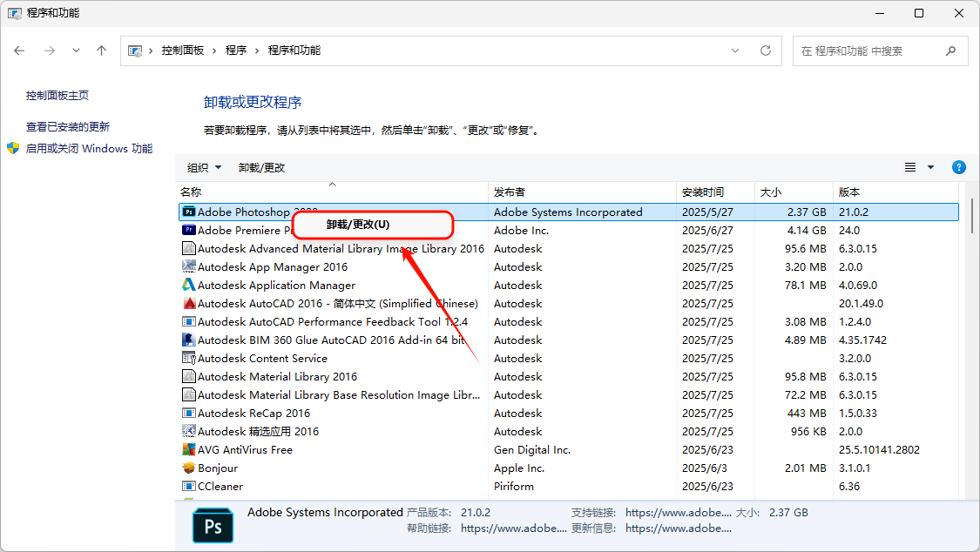Viewport: 980px width, 552px height.
Task: Click the Bonjour package icon
Action: (189, 468)
